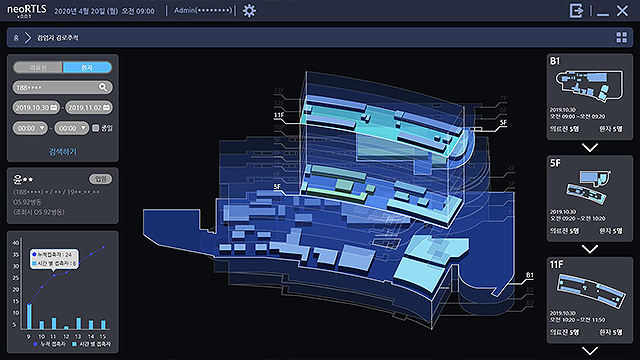Screen dimensions: 640x360
Task: Click the breadcrumb arrow separator icon
Action: tap(28, 38)
